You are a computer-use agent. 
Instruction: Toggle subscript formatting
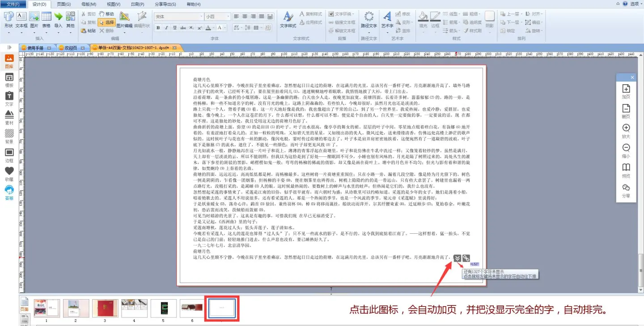click(191, 28)
